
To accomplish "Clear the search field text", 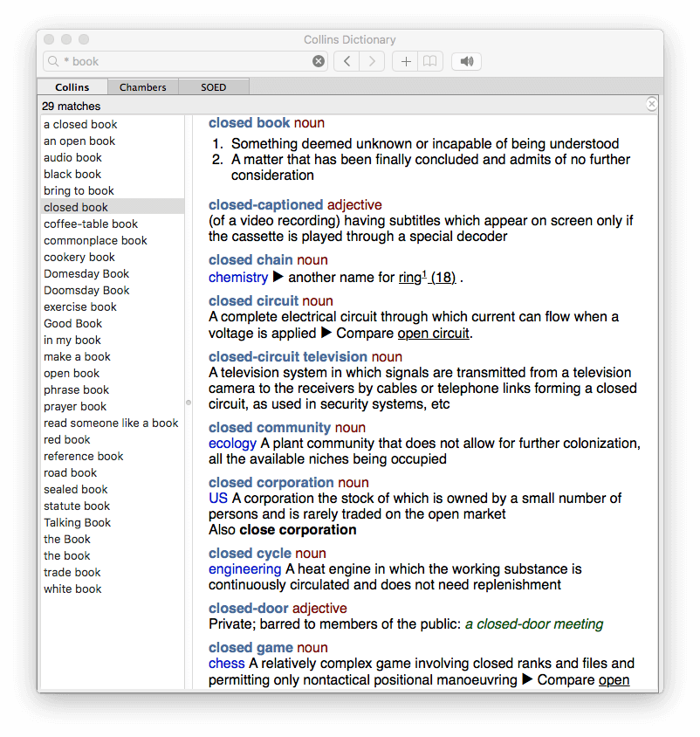I will click(319, 61).
